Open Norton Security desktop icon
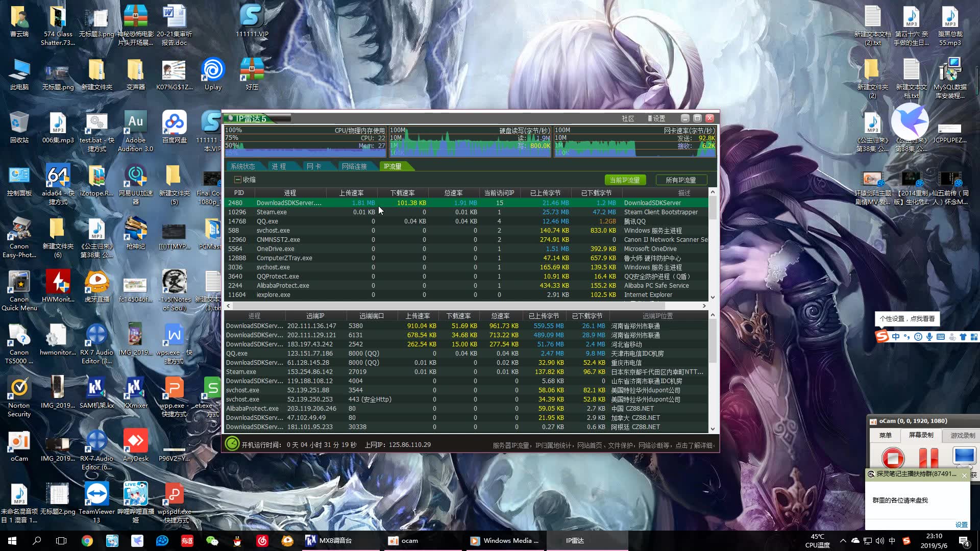The width and height of the screenshot is (980, 551). (x=19, y=396)
